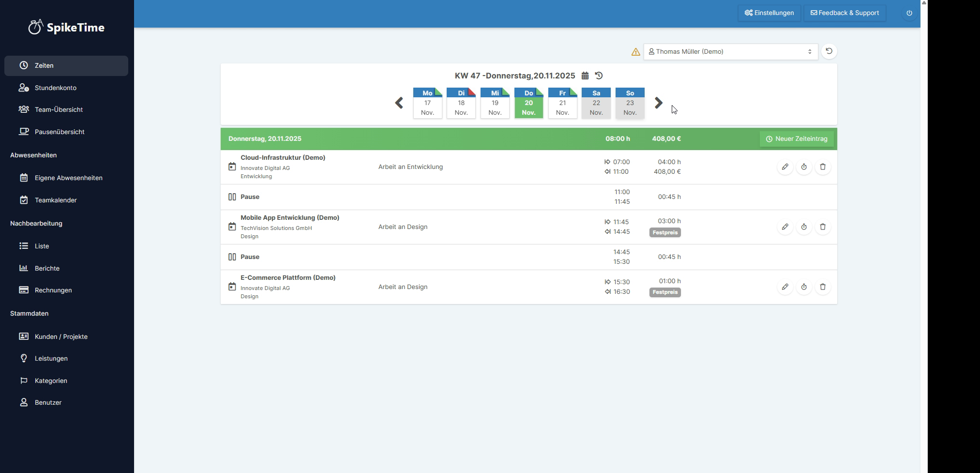980x473 pixels.
Task: Select Monday 17 Nov. day tile
Action: pyautogui.click(x=427, y=103)
